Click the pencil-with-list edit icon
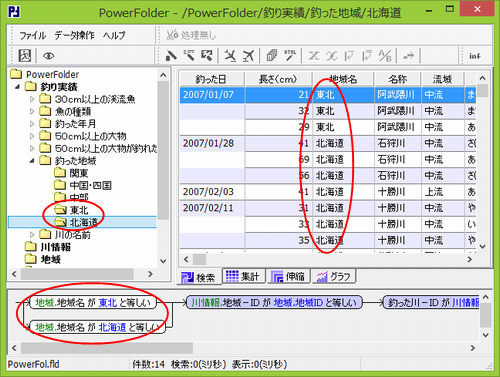Screen dimensions: 500x377 point(189,55)
